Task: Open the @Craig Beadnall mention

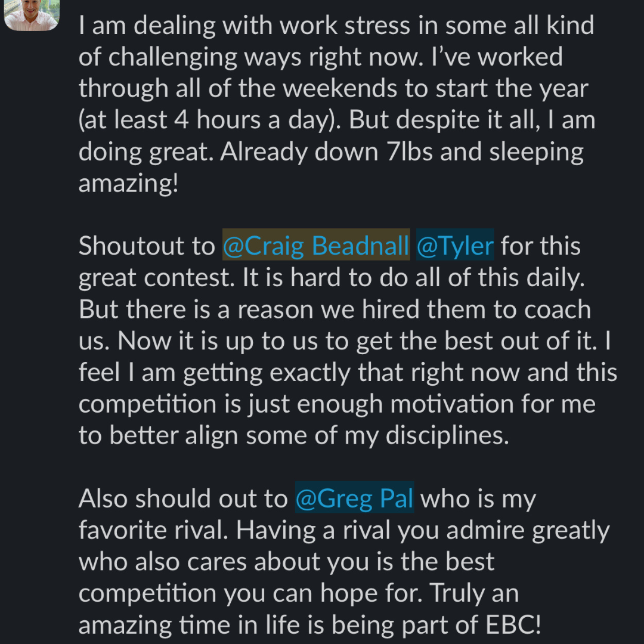Action: (316, 246)
